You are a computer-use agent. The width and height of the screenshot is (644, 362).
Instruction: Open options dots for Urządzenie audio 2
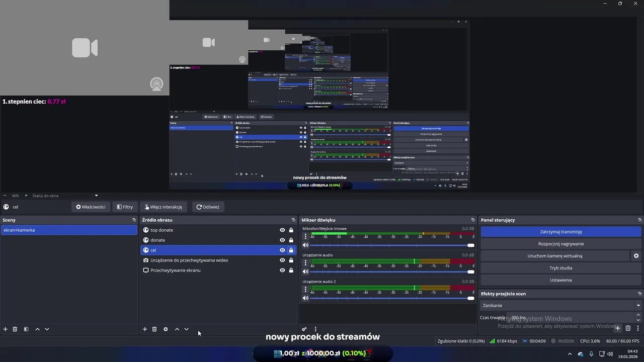click(305, 289)
